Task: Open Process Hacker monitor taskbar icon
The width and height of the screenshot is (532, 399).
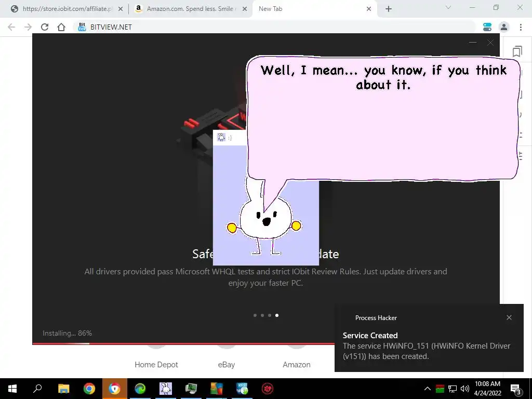Action: (x=191, y=389)
